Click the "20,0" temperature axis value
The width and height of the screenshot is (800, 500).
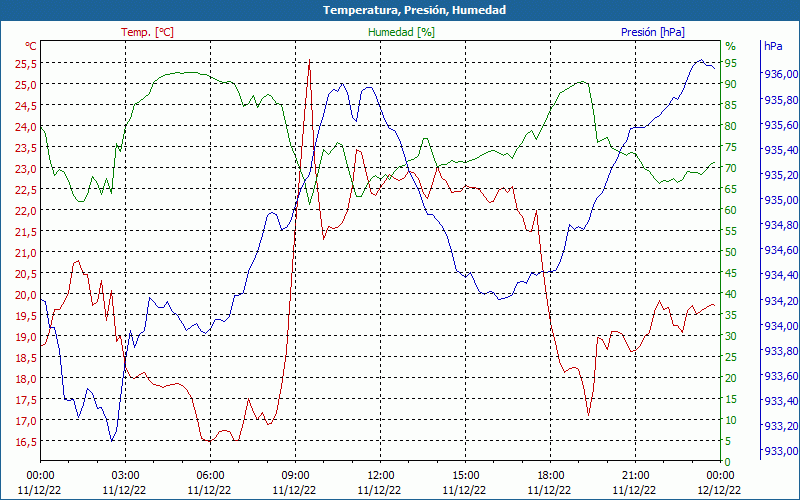click(26, 294)
